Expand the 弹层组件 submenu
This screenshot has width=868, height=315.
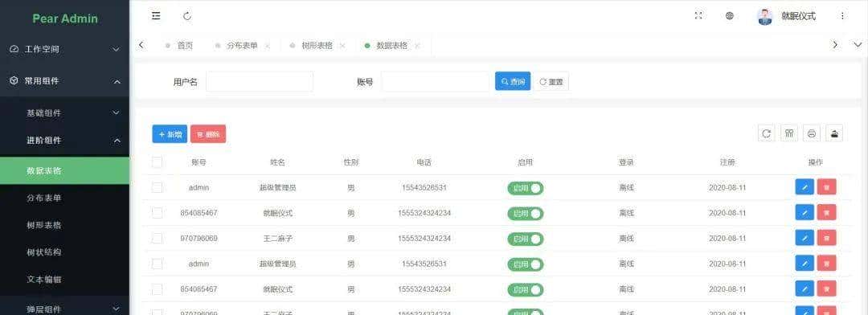[x=65, y=308]
